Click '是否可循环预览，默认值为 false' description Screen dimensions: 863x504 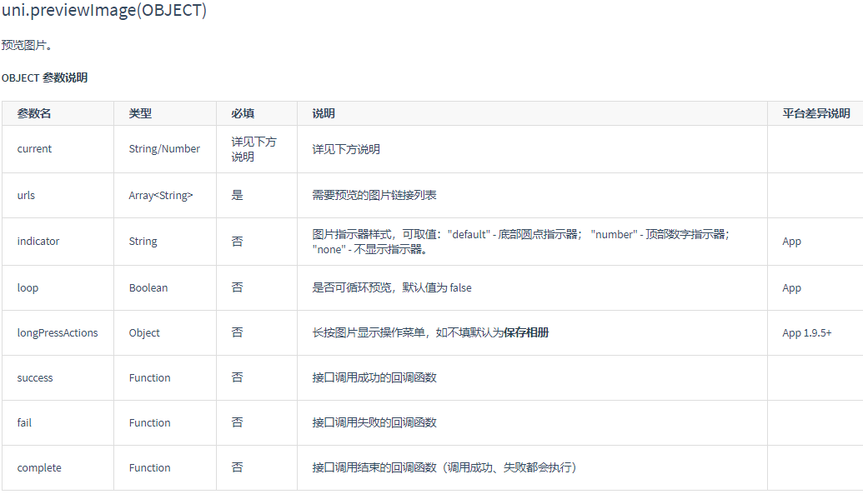[392, 287]
